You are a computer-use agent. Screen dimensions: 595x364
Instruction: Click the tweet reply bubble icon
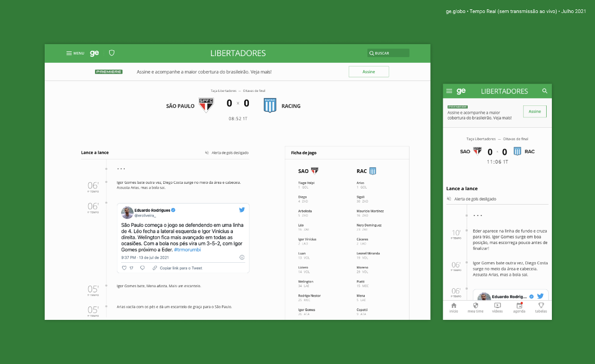[x=142, y=268]
